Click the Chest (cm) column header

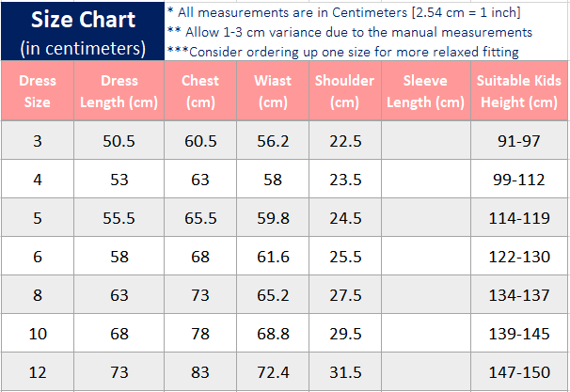(200, 91)
